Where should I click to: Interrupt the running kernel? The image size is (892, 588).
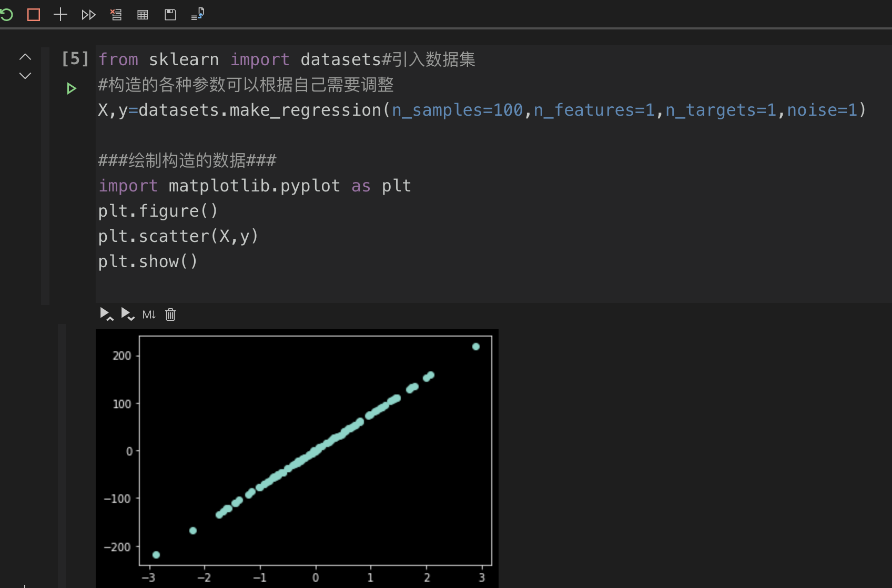click(33, 15)
